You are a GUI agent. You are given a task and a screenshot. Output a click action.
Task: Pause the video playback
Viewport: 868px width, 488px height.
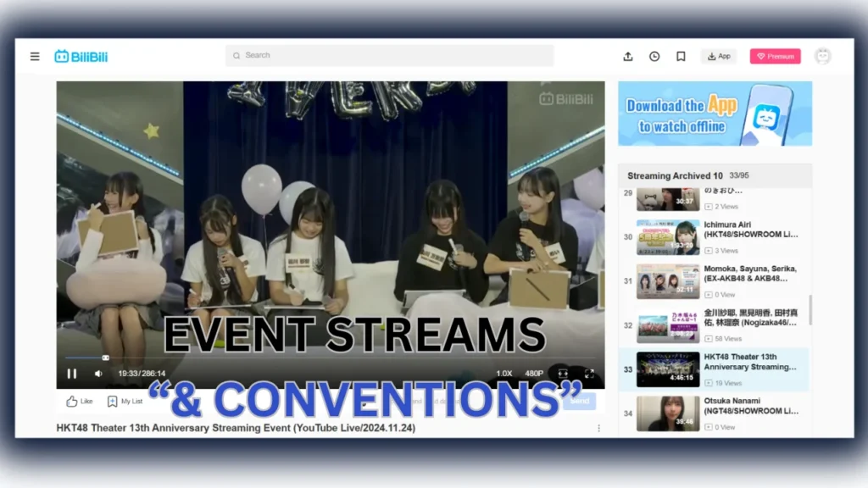pyautogui.click(x=72, y=374)
